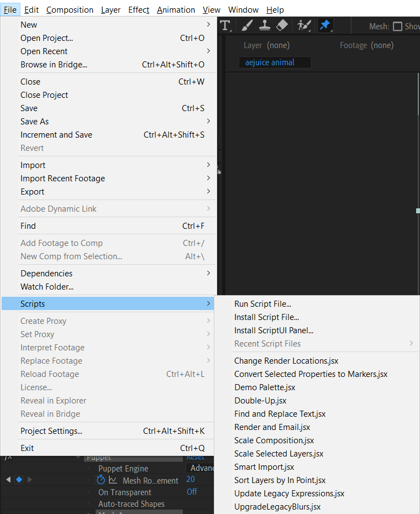The width and height of the screenshot is (420, 514).
Task: Toggle Mesh Rotation Refinement stopwatch
Action: (101, 480)
